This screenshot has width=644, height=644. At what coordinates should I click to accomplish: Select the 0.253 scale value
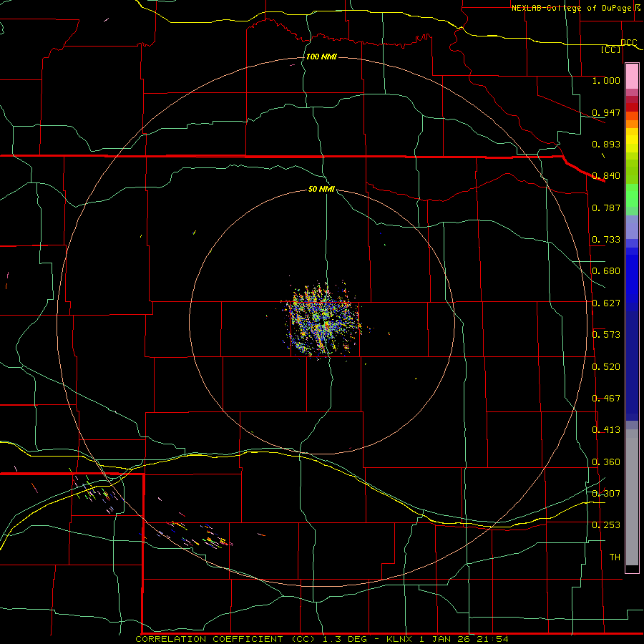[x=606, y=525]
